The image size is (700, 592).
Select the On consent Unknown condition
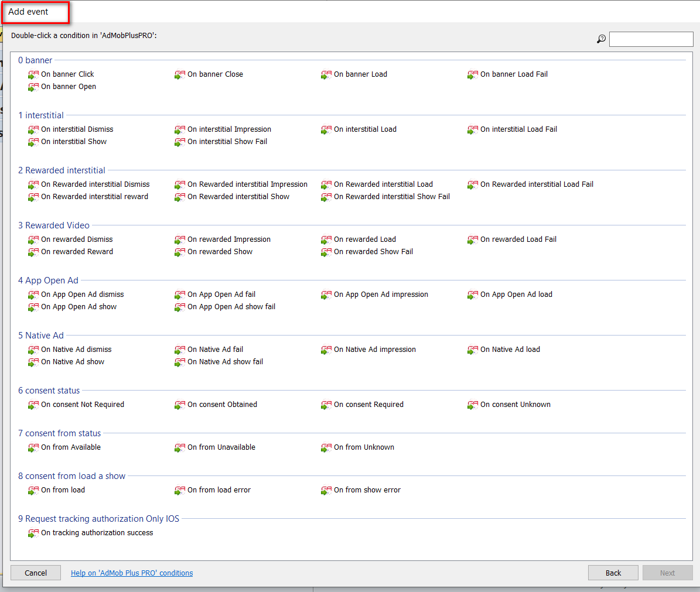515,405
